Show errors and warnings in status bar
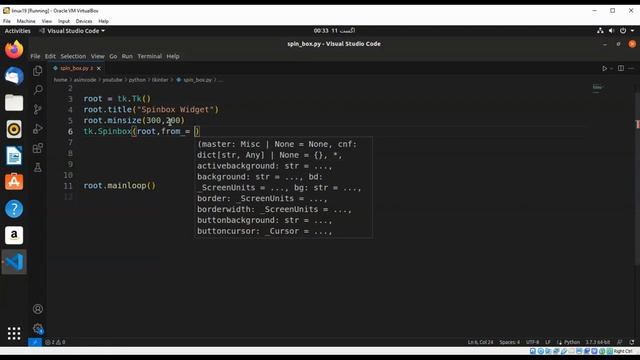 [x=55, y=342]
